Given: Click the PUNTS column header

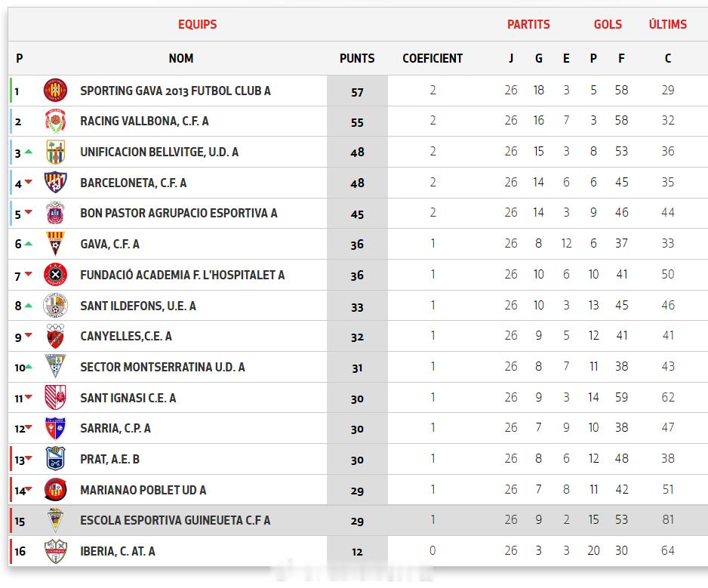Looking at the screenshot, I should tap(357, 58).
